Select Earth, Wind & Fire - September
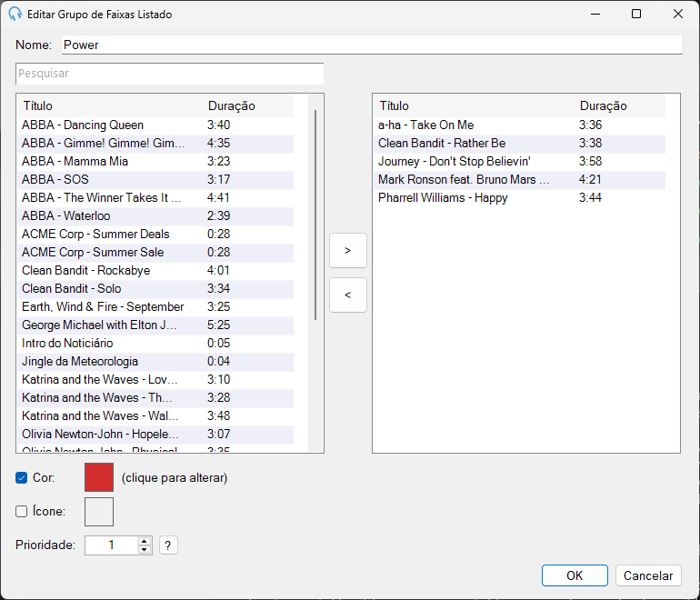This screenshot has width=700, height=600. point(155,306)
